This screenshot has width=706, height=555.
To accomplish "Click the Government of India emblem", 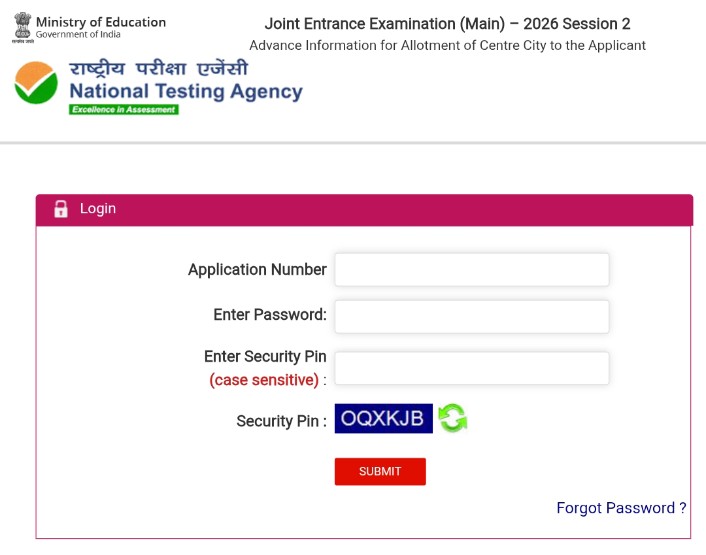I will point(22,27).
